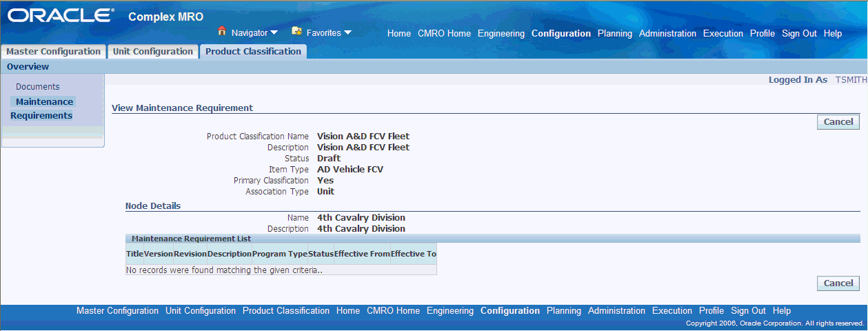Click the Title column header
Viewport: 868px width, 331px height.
(x=134, y=254)
